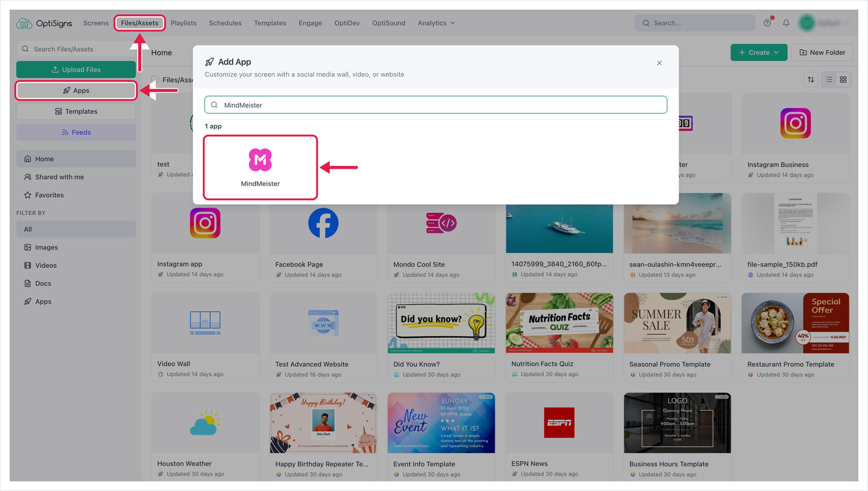The image size is (868, 491).
Task: Click the user avatar in top bar
Action: (x=807, y=23)
